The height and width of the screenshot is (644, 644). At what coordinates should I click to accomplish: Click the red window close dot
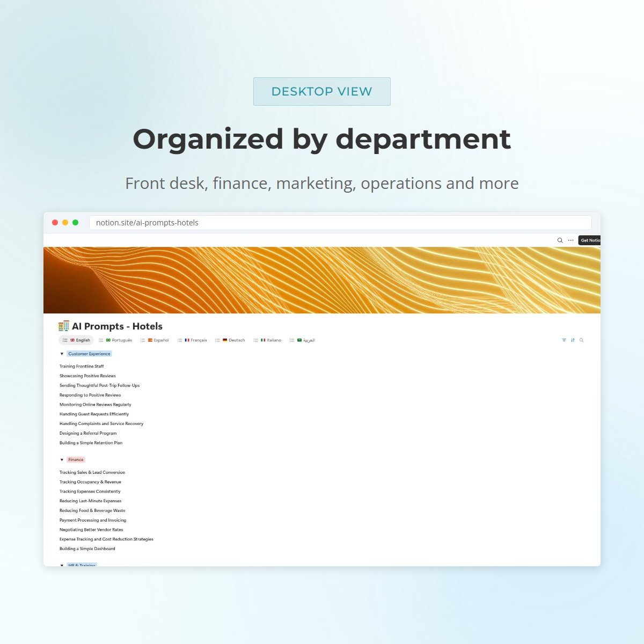pos(55,223)
